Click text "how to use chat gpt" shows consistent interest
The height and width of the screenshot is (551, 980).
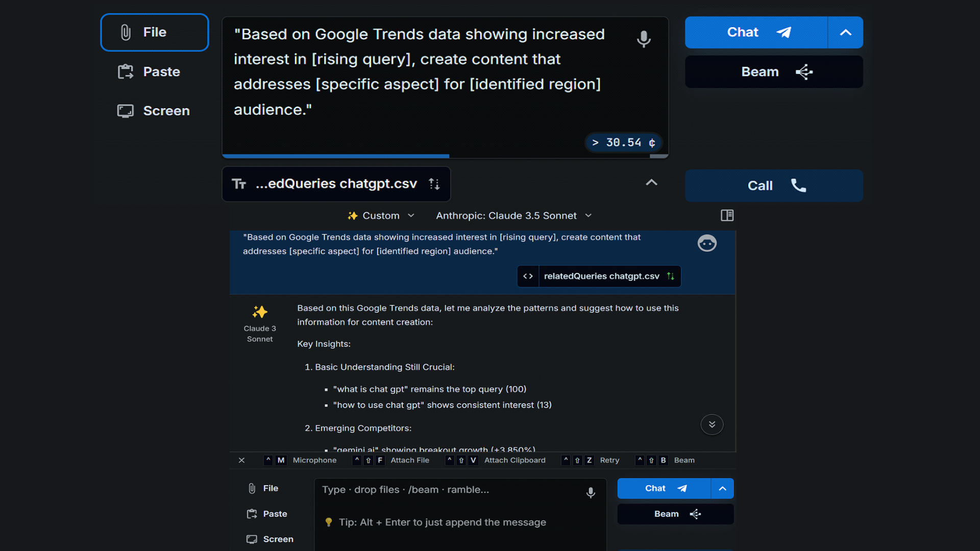tap(442, 405)
